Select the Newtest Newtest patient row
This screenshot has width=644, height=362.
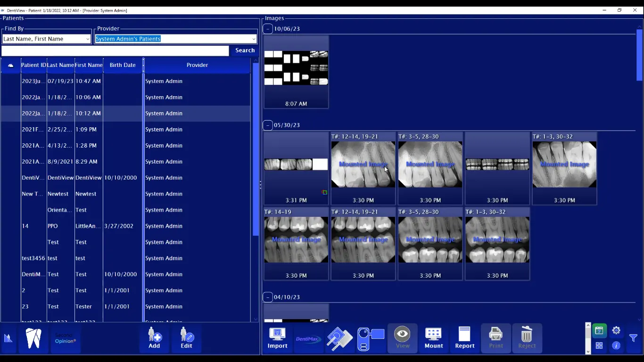coord(125,194)
